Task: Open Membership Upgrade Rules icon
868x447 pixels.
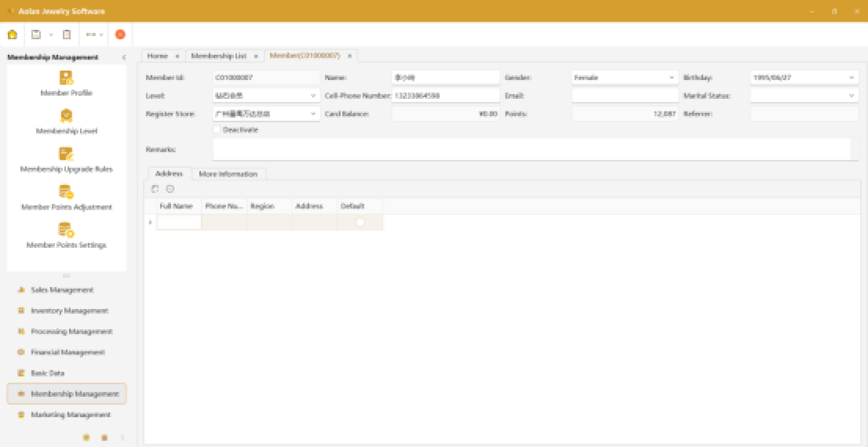Action: (x=66, y=154)
